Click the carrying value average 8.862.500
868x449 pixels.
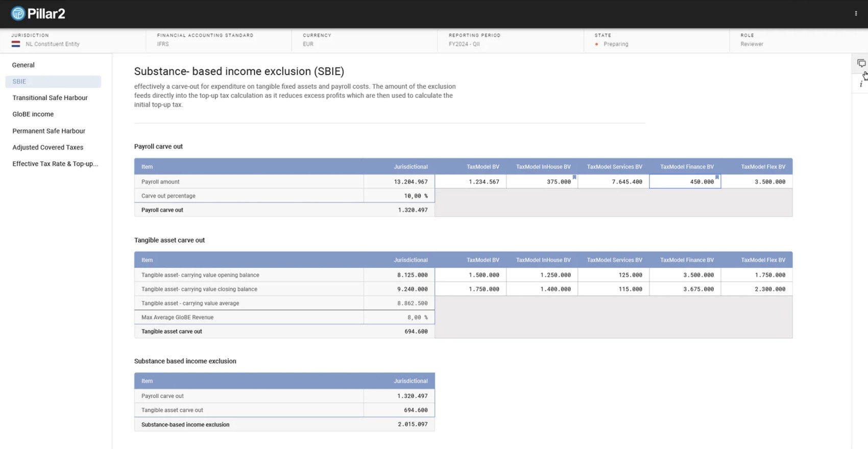tap(399, 303)
